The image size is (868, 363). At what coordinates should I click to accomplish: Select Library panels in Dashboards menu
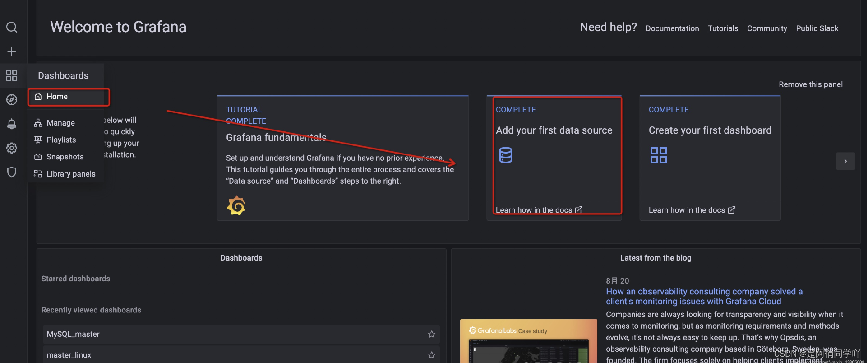(66, 174)
